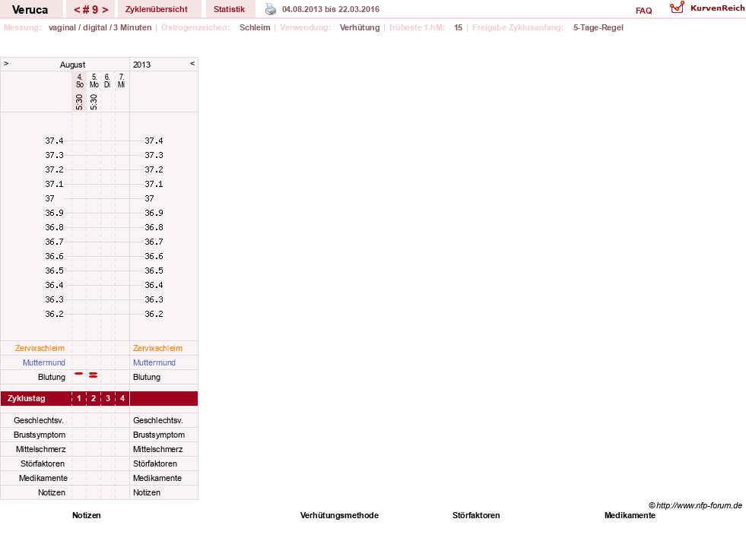Screen dimensions: 746x560
Task: Click the '6. Di' date column header
Action: [107, 81]
